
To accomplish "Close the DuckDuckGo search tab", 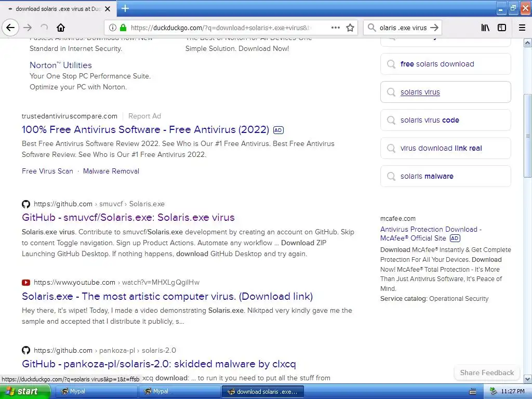I will coord(108,9).
